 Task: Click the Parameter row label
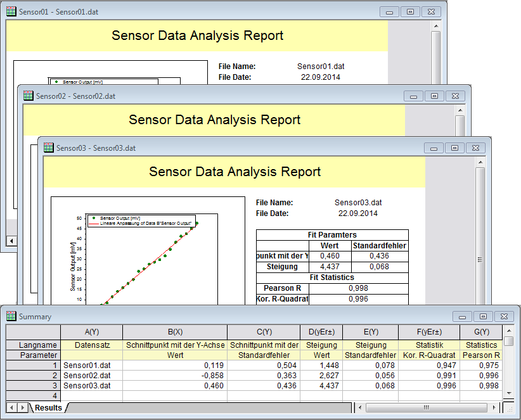click(x=33, y=355)
